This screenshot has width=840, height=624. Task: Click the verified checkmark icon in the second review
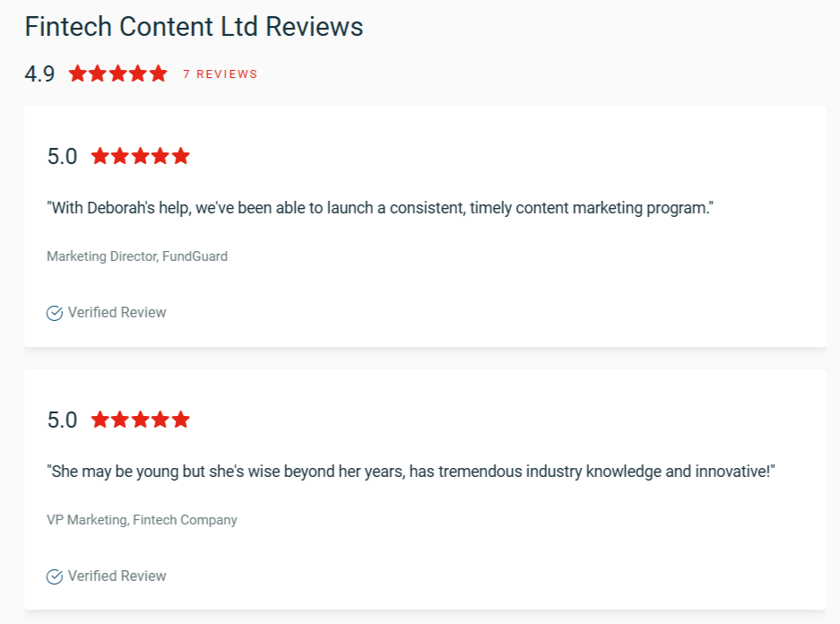[x=54, y=576]
